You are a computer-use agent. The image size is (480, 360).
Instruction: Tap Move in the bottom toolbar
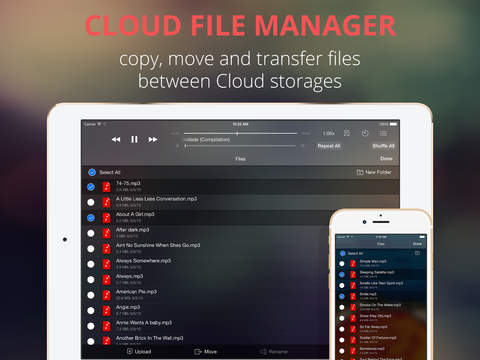click(x=206, y=351)
